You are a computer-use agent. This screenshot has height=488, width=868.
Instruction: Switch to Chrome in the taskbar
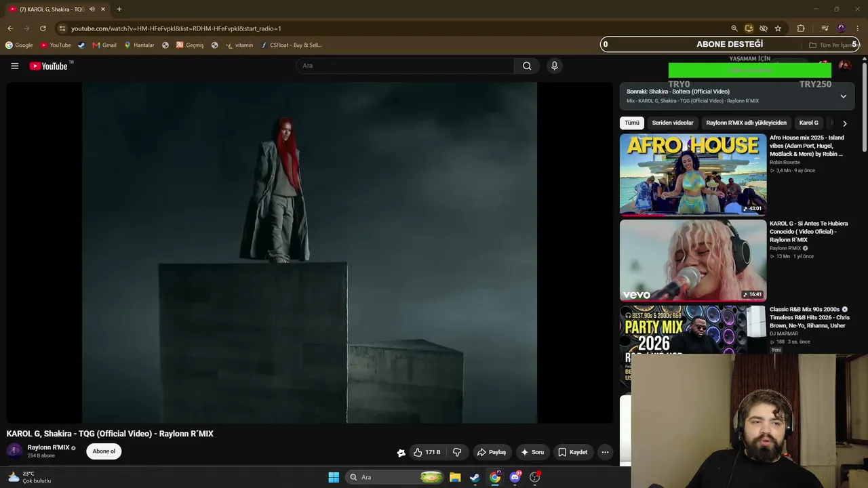pos(495,477)
